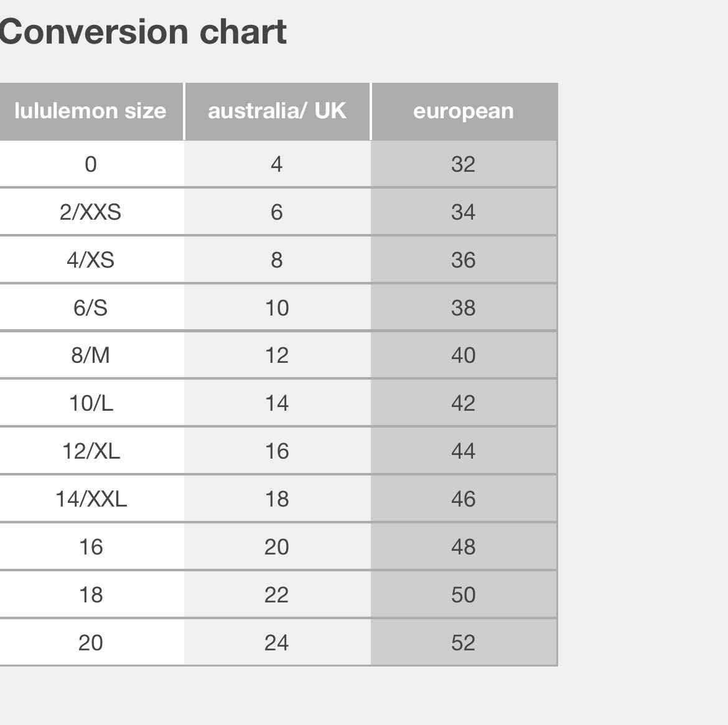Click the Conversion chart heading
Image resolution: width=728 pixels, height=725 pixels.
143,32
